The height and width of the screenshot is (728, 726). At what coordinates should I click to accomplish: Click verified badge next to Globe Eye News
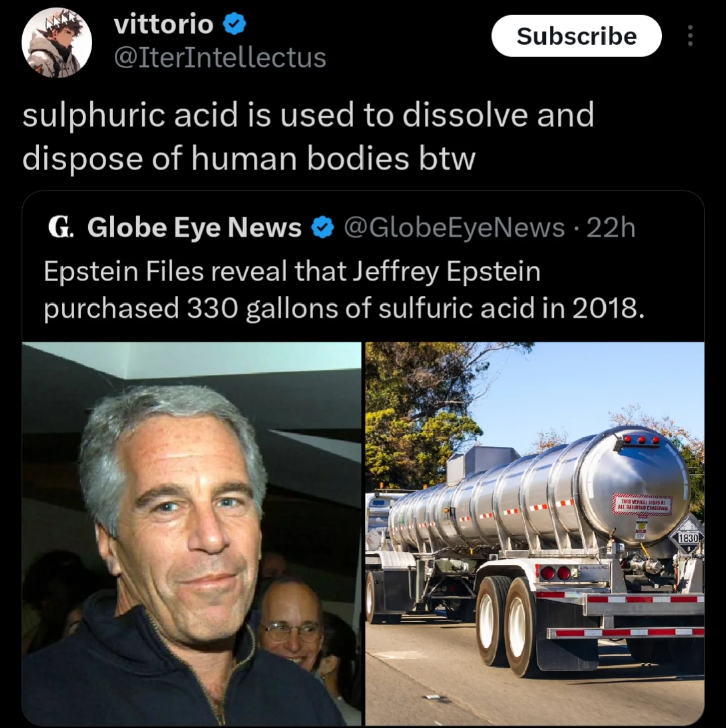coord(323,228)
